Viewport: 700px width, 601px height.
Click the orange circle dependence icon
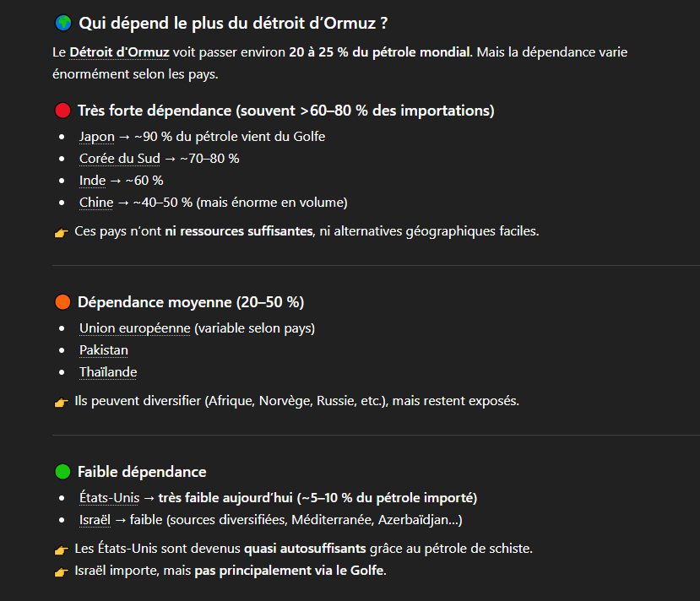point(62,302)
